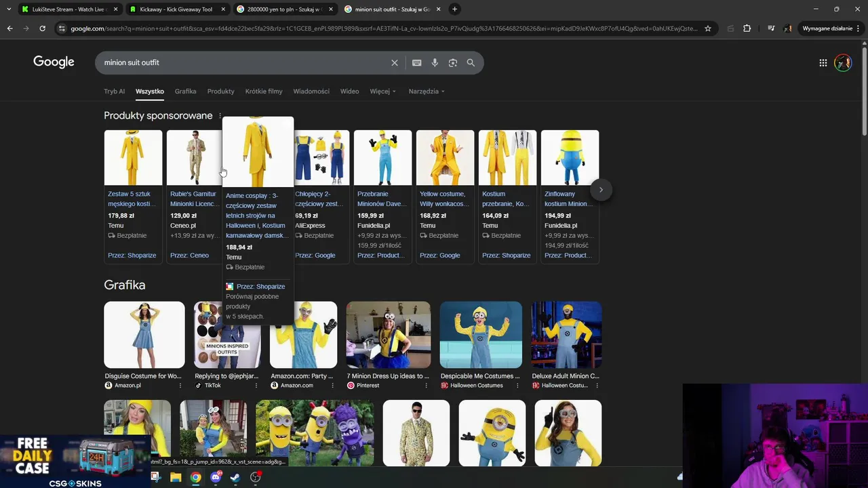Switch to the Wiadomości results tab
The image size is (868, 488).
311,91
